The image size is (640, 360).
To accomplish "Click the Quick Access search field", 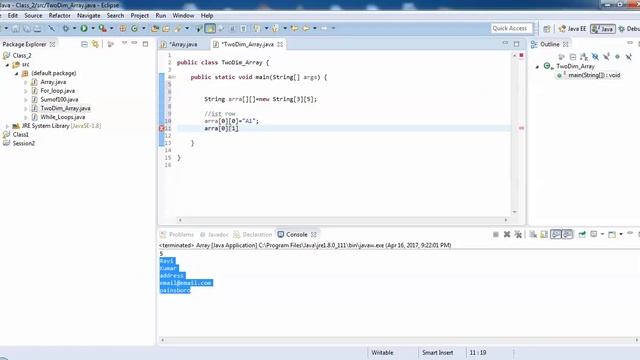I will click(x=511, y=28).
